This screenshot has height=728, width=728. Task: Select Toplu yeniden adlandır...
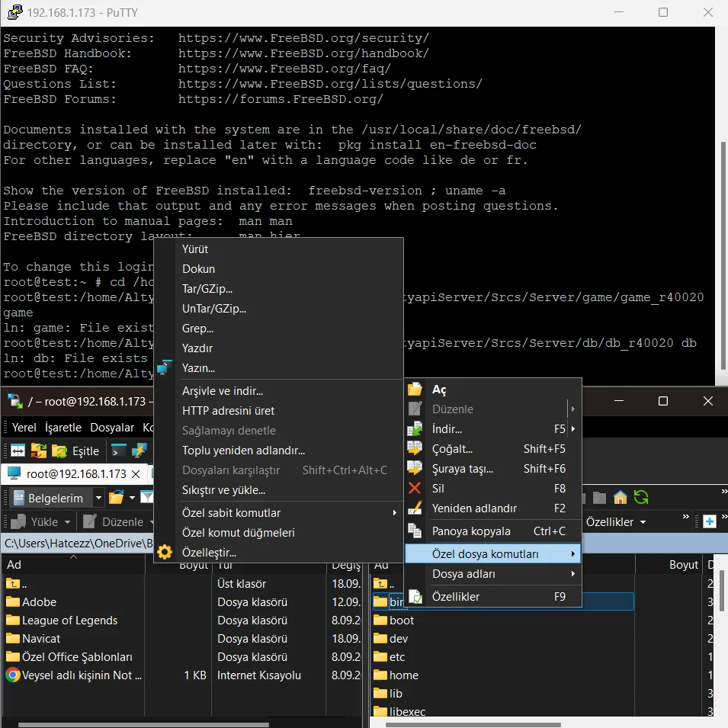click(x=278, y=451)
